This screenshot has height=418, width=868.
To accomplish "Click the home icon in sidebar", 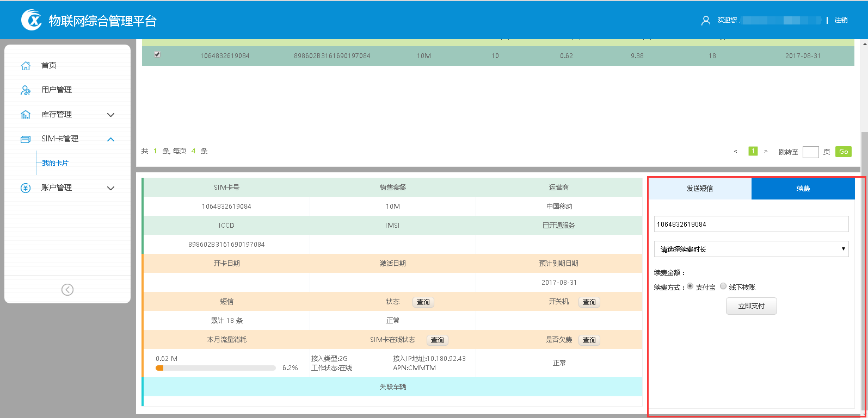I will point(26,66).
